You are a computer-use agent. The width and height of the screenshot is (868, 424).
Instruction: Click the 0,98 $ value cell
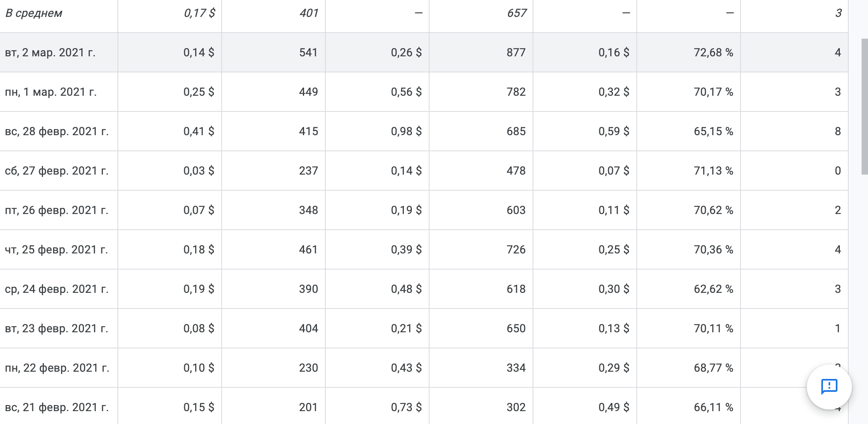coord(406,132)
